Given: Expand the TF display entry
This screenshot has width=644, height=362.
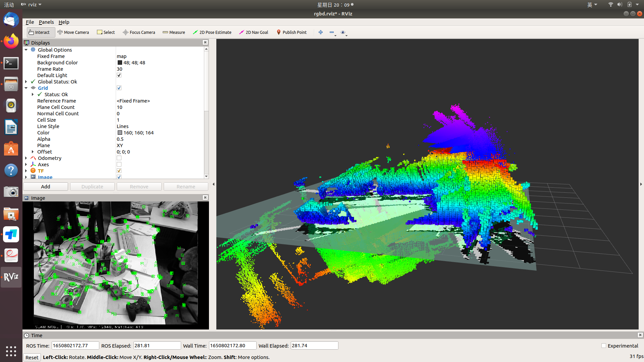Looking at the screenshot, I should (x=26, y=171).
